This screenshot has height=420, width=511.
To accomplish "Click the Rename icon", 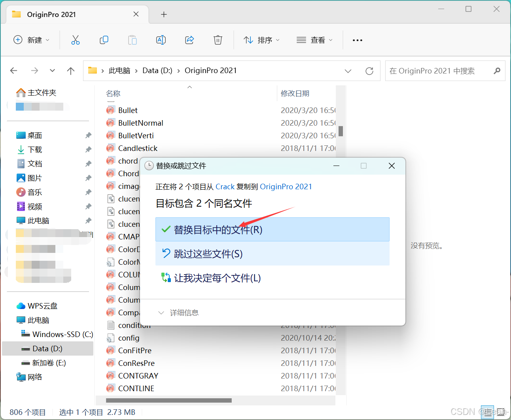I will click(x=161, y=40).
